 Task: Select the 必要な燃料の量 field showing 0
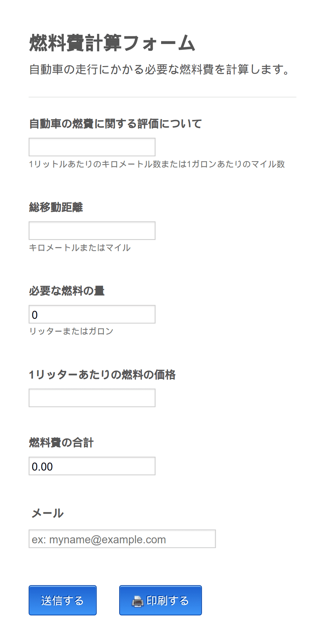coord(92,314)
